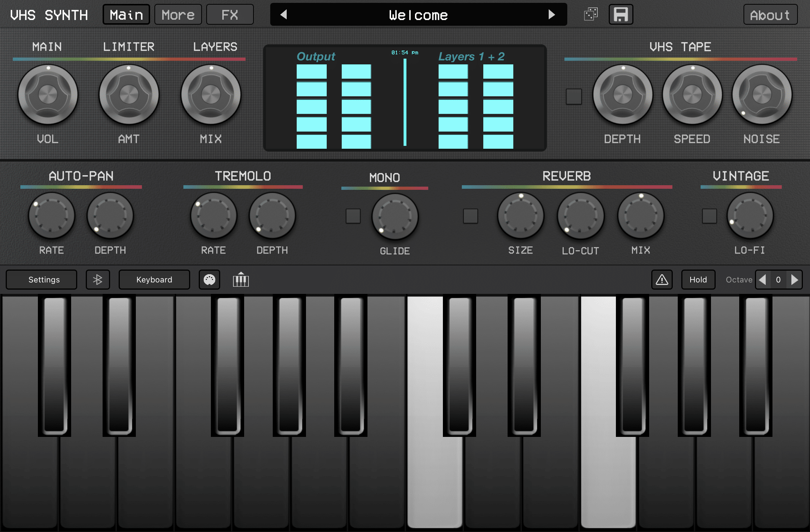Click the MIDI/Bluetooth icon

pos(97,279)
